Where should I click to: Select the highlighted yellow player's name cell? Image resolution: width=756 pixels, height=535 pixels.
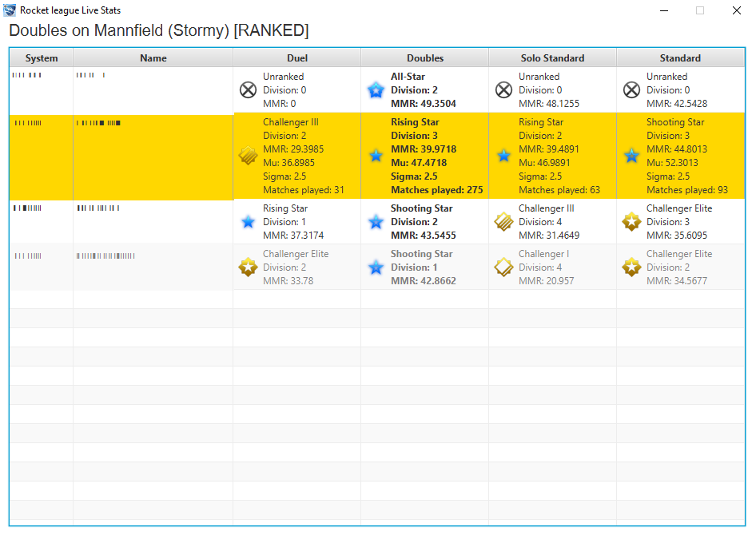point(153,157)
